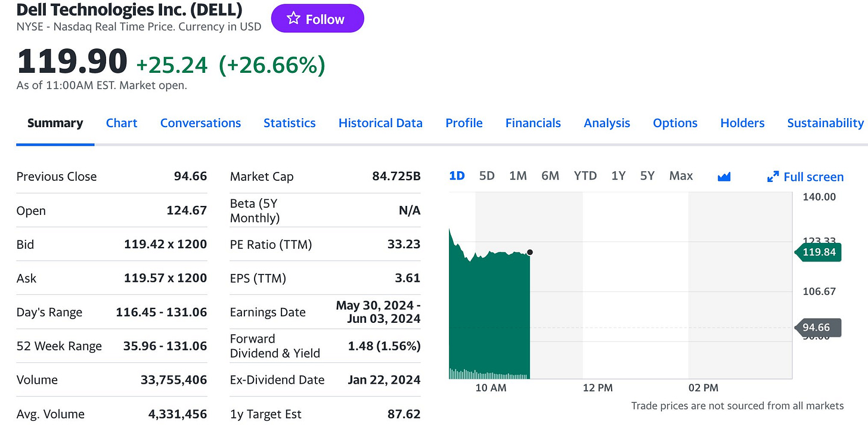Screen dimensions: 868x447
Task: Click the Full screen link
Action: (813, 177)
